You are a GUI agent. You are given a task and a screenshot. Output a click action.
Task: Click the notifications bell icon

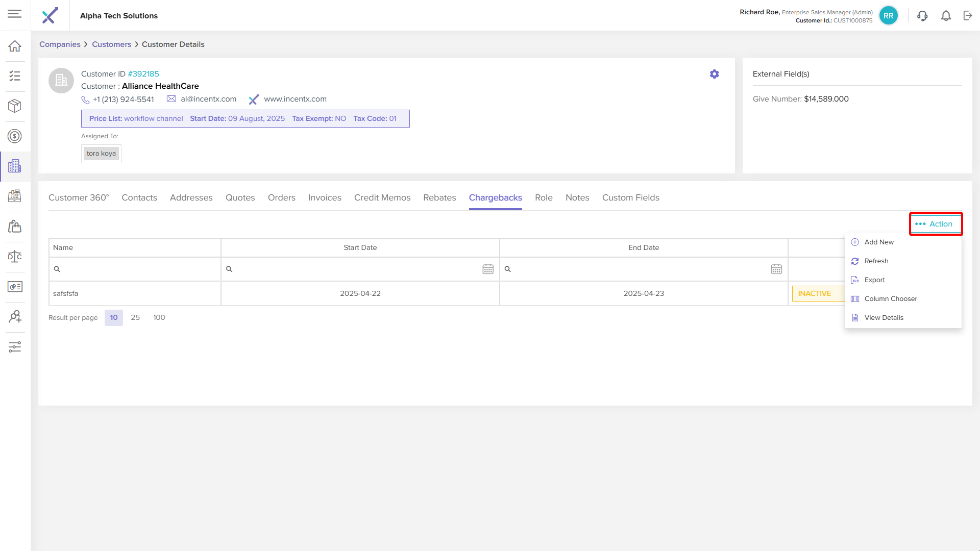click(x=946, y=16)
